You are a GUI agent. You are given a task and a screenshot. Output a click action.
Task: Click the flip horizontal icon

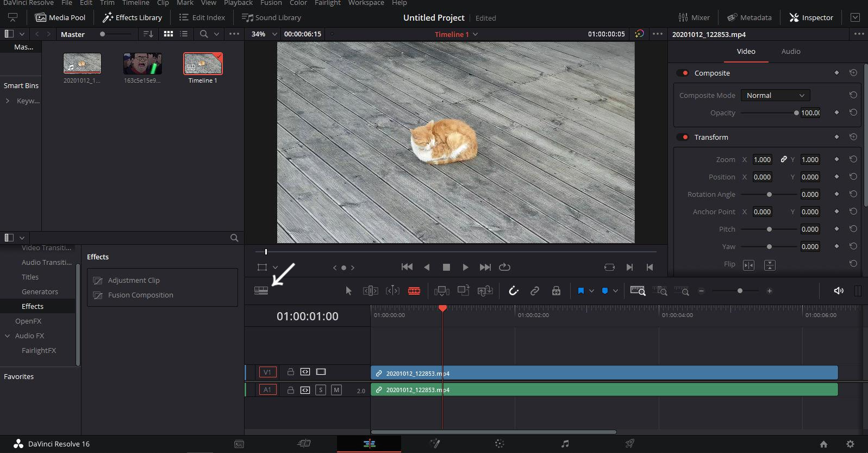pos(748,265)
